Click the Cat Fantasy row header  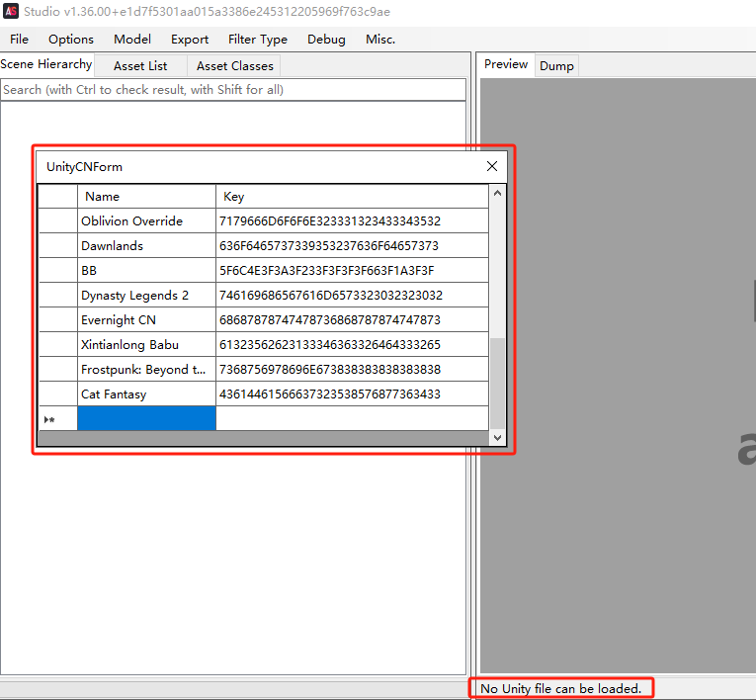coord(58,394)
